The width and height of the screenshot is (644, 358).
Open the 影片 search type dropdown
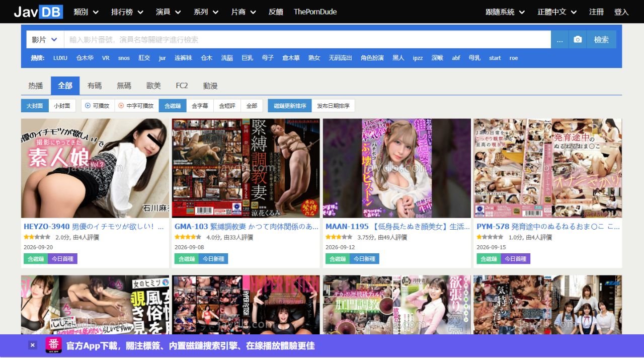(45, 39)
